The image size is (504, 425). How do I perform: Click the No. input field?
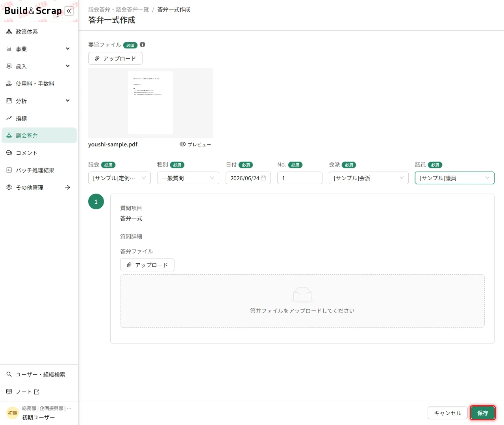(300, 178)
